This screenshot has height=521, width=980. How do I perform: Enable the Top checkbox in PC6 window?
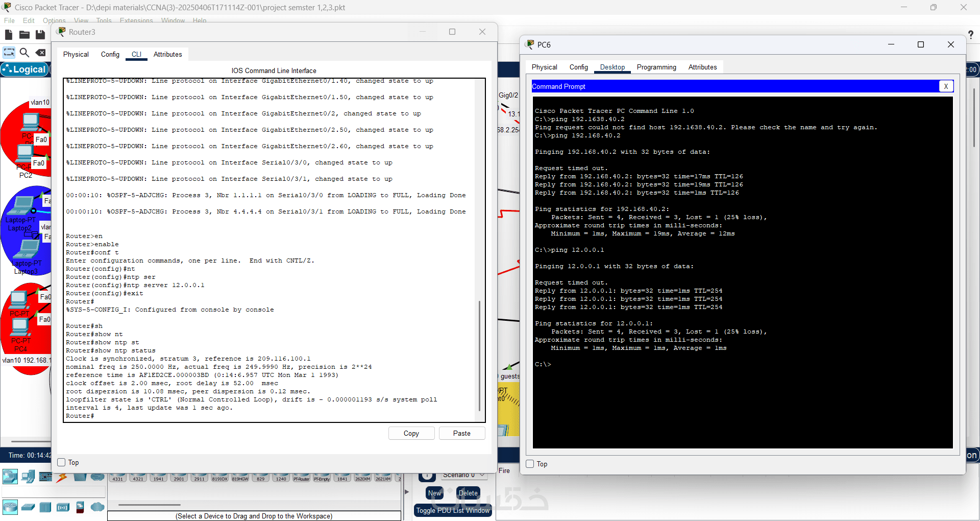[x=530, y=464]
